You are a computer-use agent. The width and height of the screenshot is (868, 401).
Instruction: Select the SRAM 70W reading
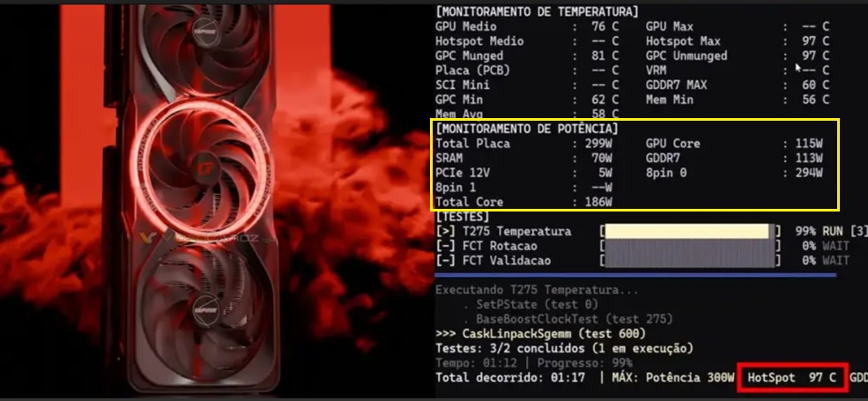(x=523, y=159)
